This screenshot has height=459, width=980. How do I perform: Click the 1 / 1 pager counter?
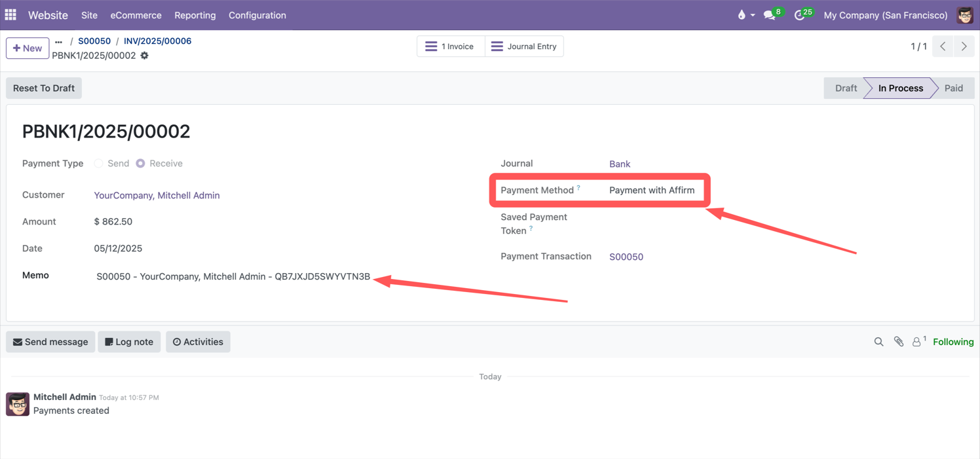pos(918,46)
